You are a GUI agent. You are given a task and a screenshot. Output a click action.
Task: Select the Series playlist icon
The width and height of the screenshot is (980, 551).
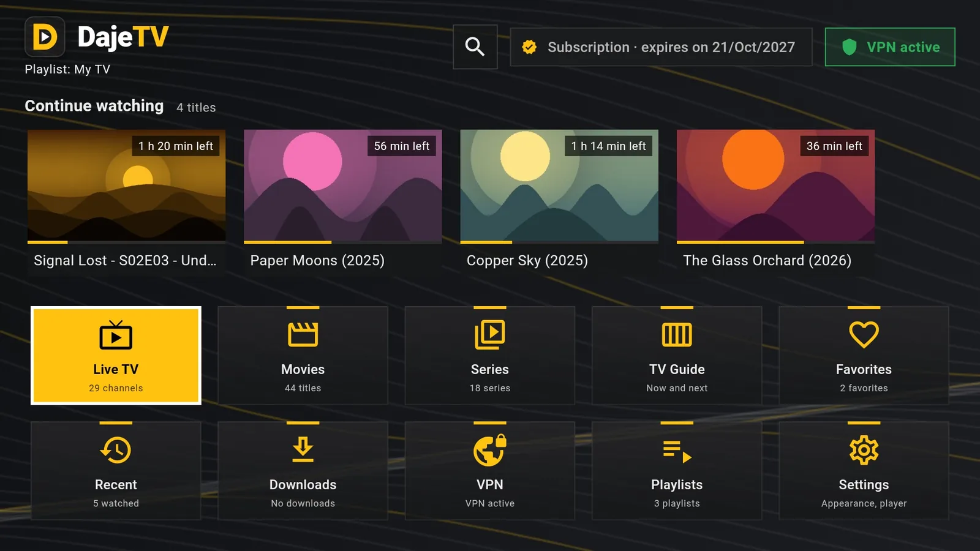(x=490, y=334)
